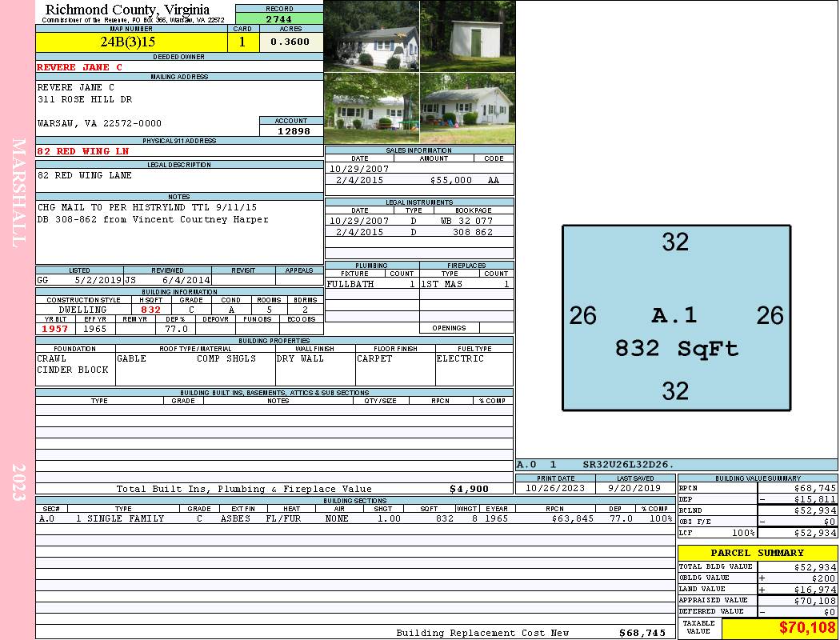Click the top-left house photo thumbnail
The width and height of the screenshot is (840, 640).
point(372,36)
